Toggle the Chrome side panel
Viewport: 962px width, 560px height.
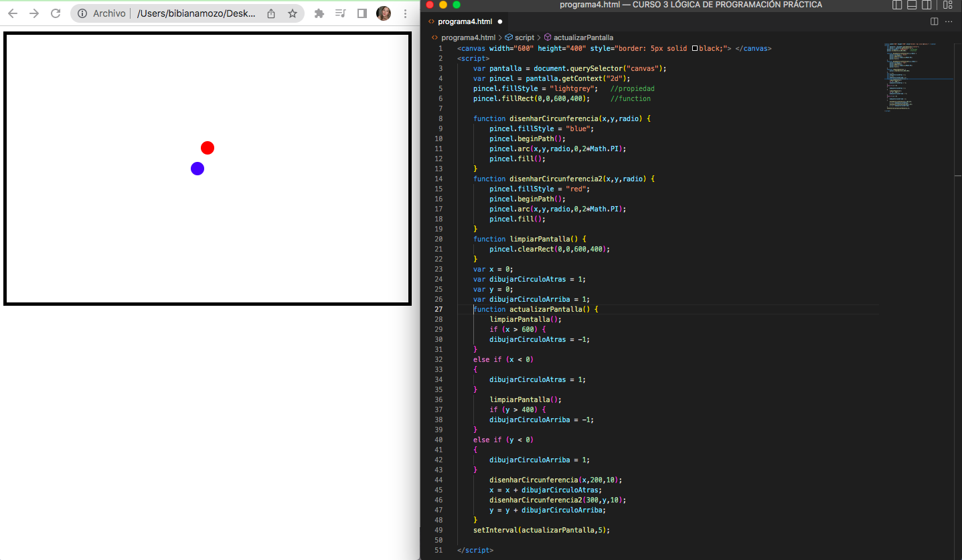point(362,13)
